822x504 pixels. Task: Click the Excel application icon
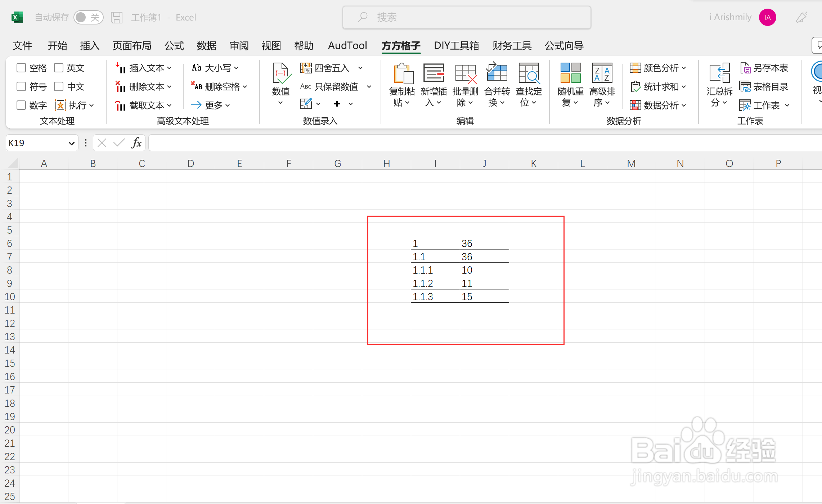pos(17,17)
